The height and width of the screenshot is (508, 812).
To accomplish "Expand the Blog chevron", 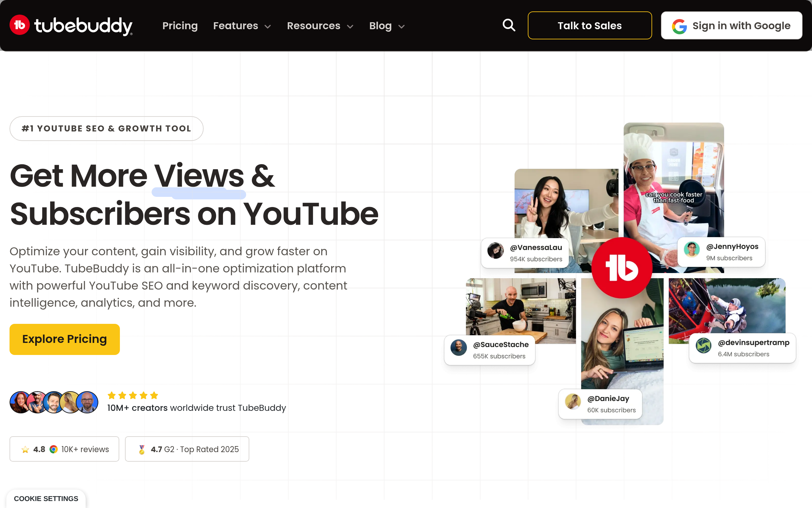I will pyautogui.click(x=401, y=27).
